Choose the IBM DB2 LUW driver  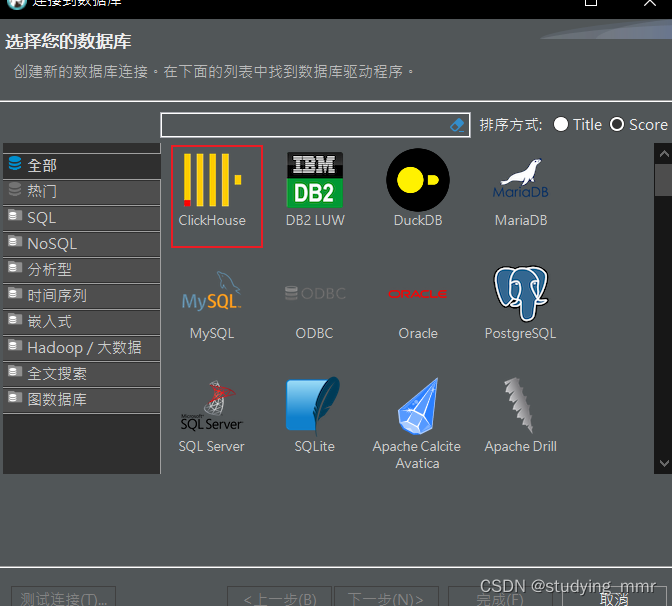(315, 189)
